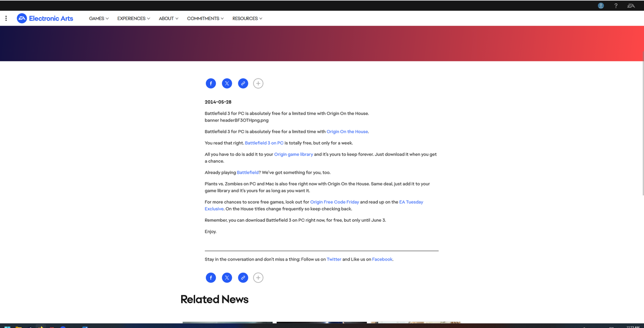Expand the About menu
The image size is (644, 328).
[169, 18]
